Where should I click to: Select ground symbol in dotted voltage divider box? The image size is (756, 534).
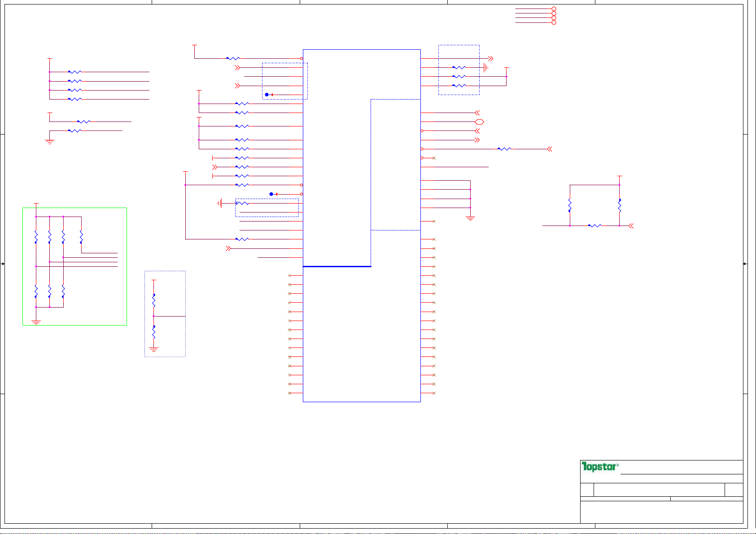click(154, 350)
